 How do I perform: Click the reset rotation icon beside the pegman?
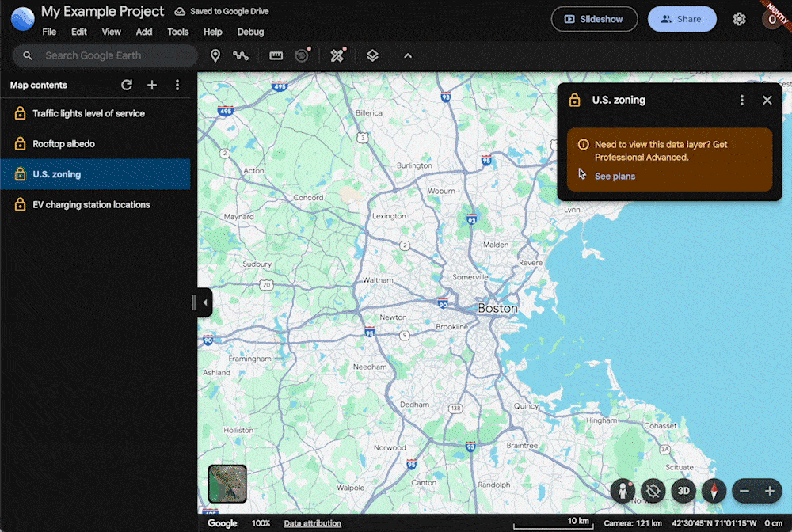pos(653,491)
